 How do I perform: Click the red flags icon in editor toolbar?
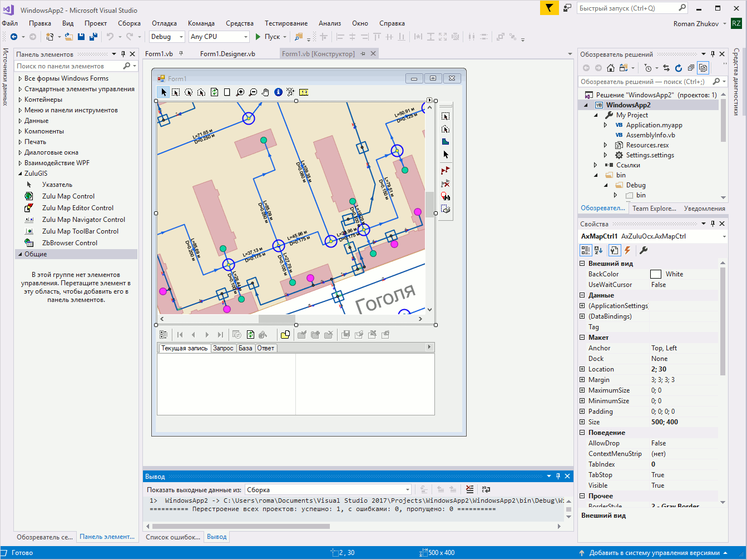[445, 170]
